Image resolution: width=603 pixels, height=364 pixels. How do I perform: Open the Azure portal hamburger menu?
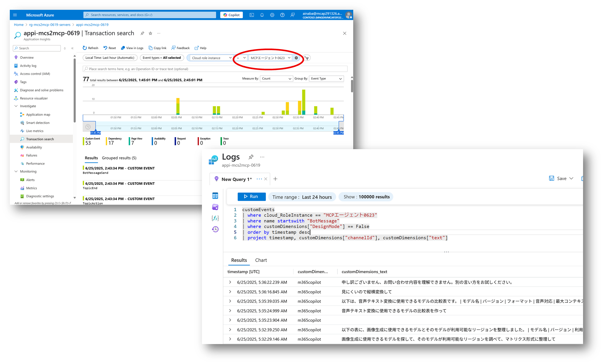click(15, 15)
